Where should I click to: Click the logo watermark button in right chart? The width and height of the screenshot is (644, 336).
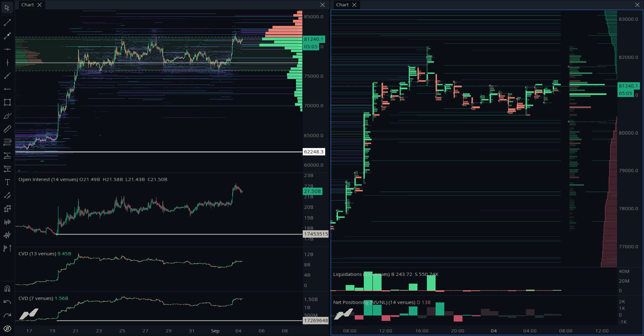[344, 315]
